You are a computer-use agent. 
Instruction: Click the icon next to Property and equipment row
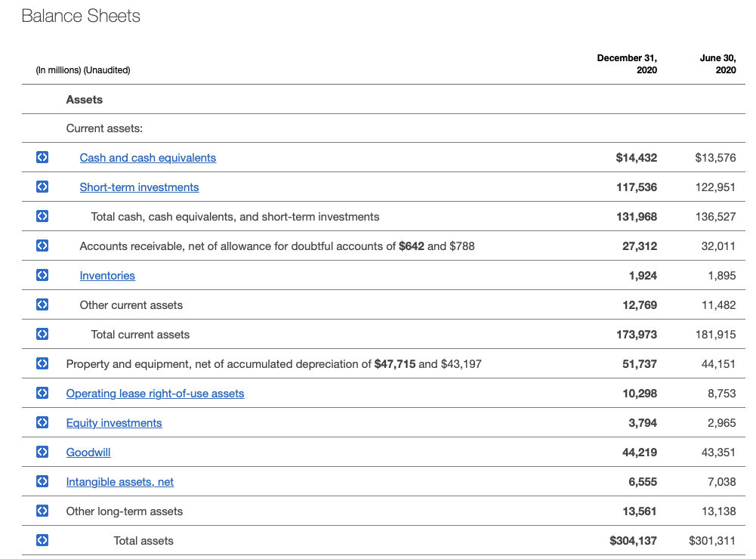(43, 364)
